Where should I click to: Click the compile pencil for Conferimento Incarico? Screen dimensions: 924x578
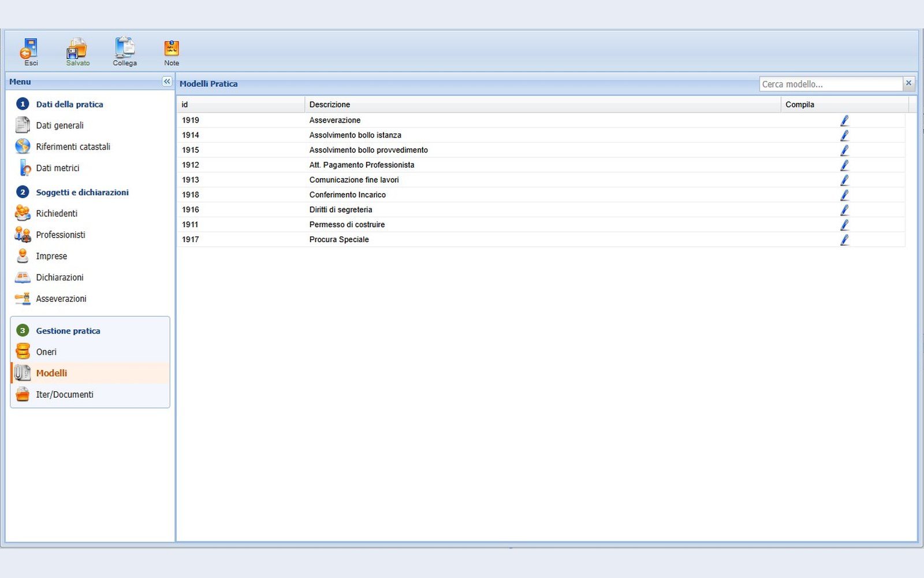point(844,195)
